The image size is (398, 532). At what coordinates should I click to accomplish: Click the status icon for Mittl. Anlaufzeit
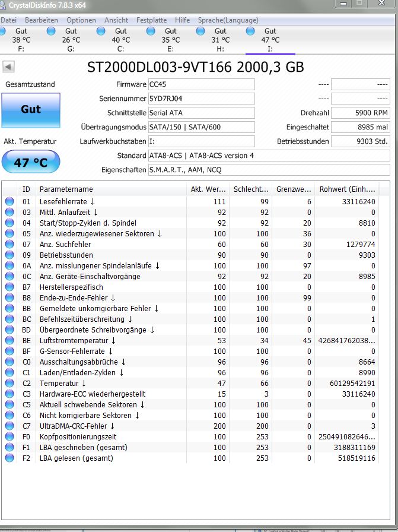pos(9,213)
